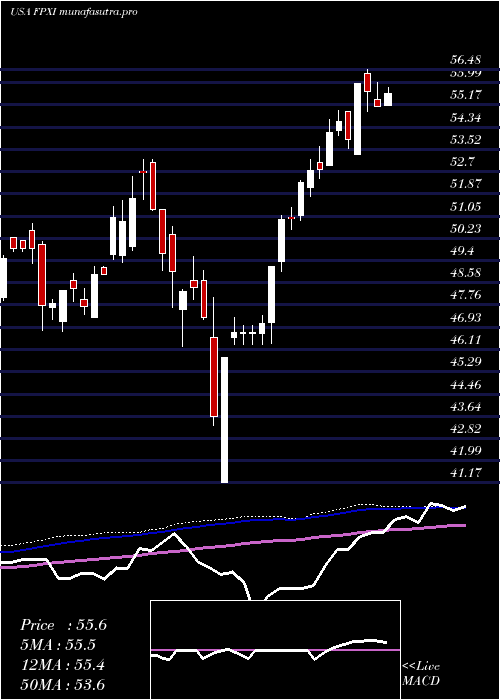This screenshot has height=700, width=500.
Task: Click the 41.99 price axis label
Action: click(x=465, y=450)
